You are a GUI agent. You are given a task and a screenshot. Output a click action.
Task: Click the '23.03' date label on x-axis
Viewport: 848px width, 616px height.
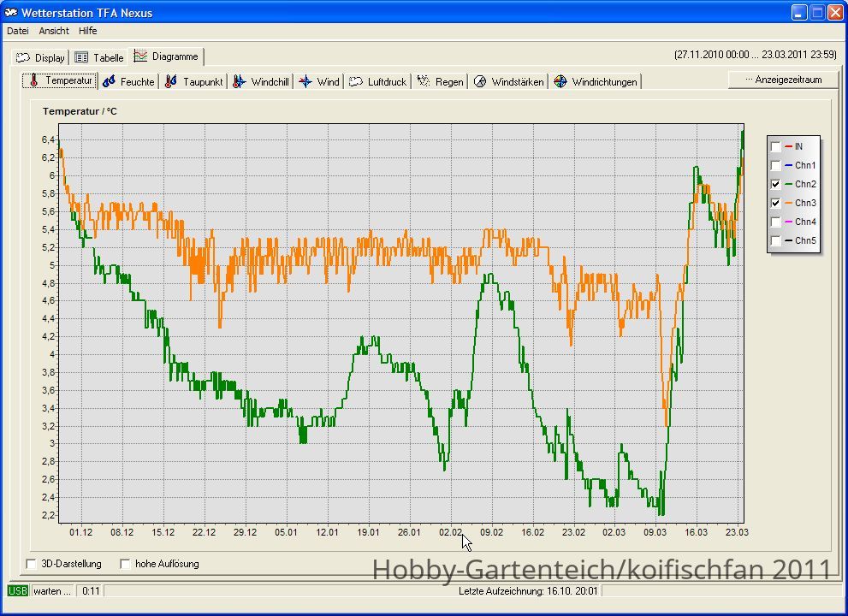[737, 532]
